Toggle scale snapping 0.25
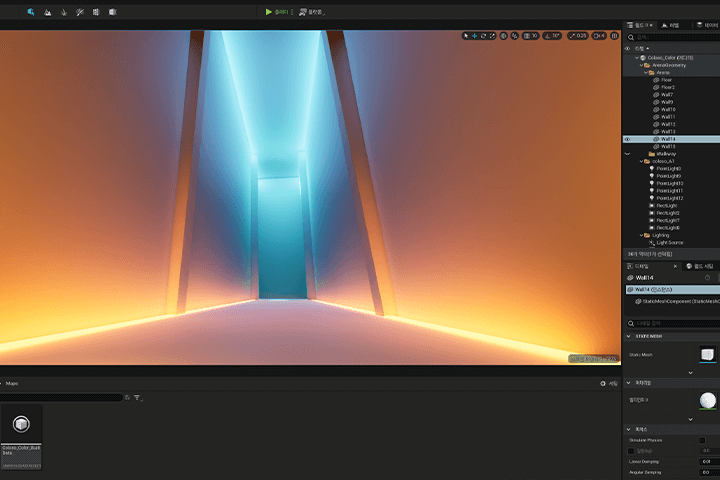The height and width of the screenshot is (480, 720). tap(578, 36)
